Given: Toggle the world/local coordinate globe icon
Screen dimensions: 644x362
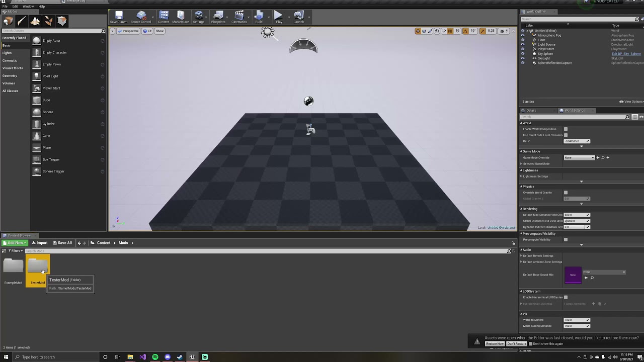Looking at the screenshot, I should [437, 31].
